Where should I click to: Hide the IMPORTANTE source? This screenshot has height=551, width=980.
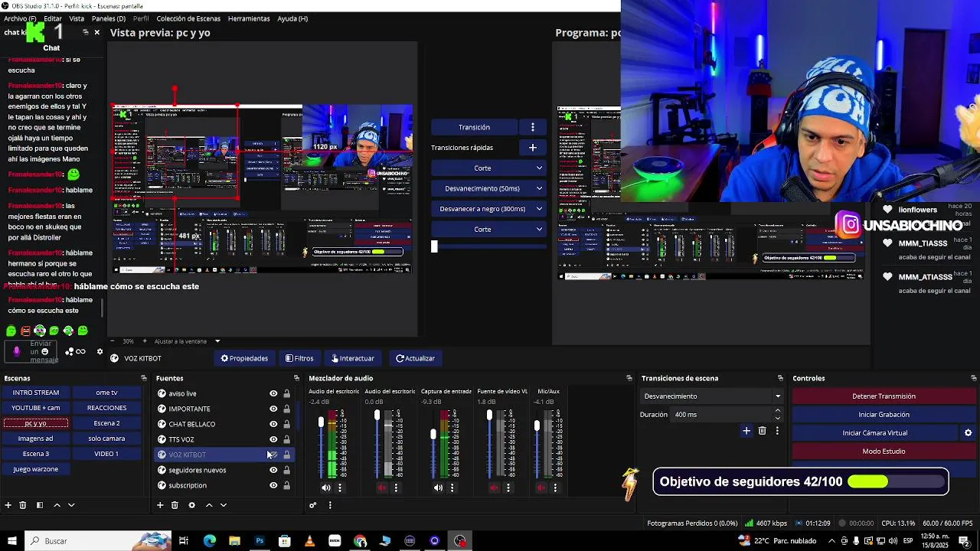[273, 409]
